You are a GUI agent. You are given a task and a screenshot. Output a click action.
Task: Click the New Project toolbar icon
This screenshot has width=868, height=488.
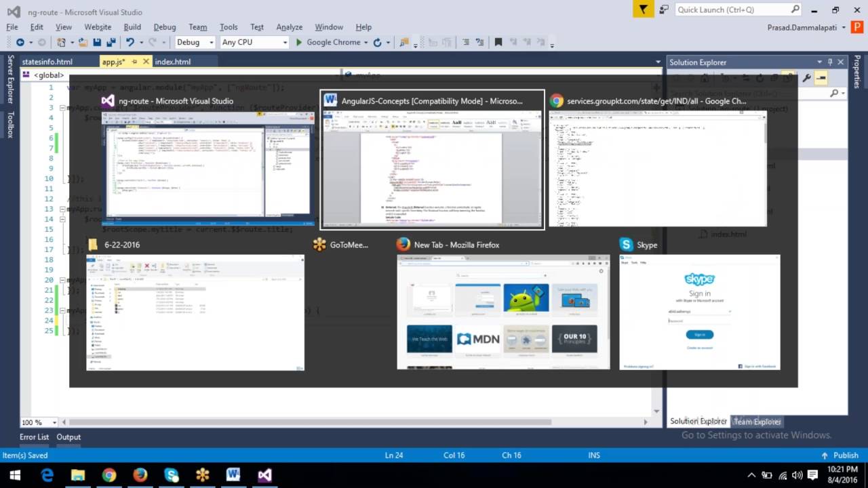coord(62,42)
